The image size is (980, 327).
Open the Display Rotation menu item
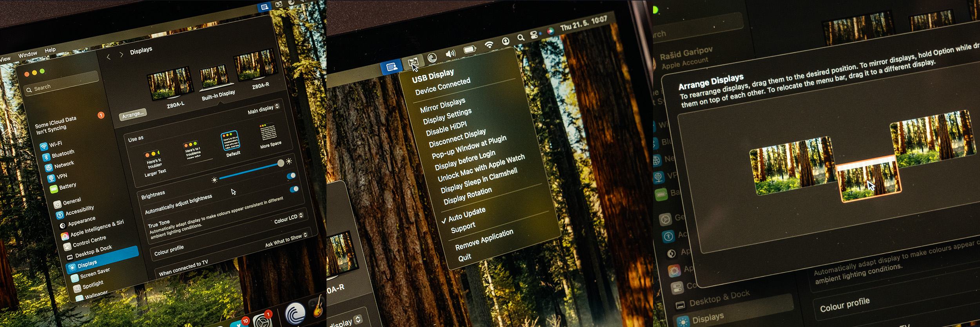(x=468, y=196)
